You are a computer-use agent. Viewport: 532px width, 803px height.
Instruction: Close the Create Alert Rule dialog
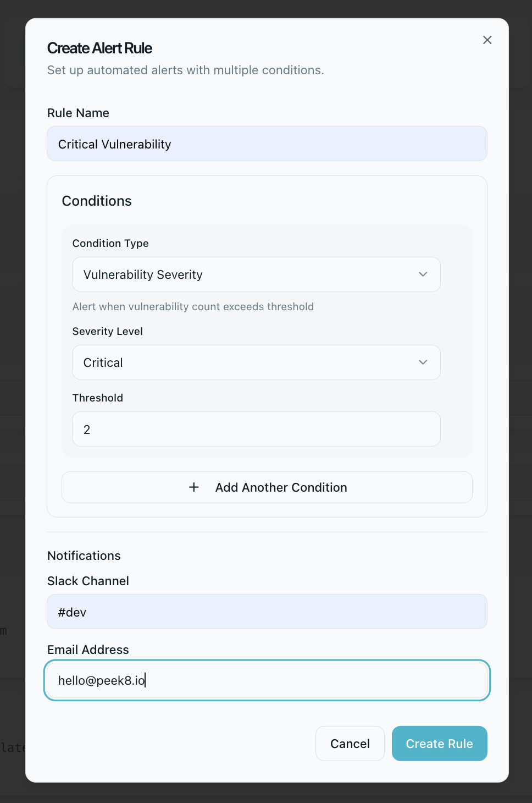[x=487, y=40]
